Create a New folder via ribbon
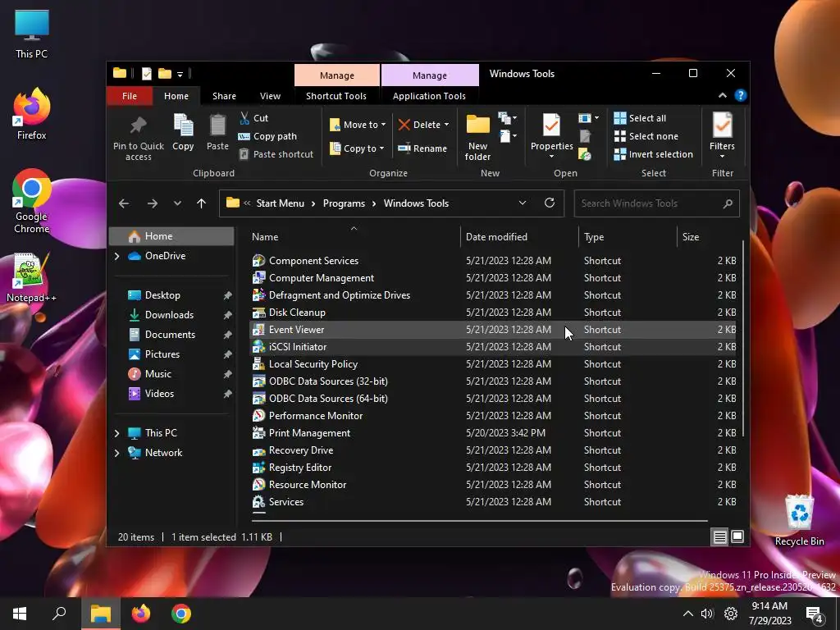The height and width of the screenshot is (630, 840). point(477,137)
